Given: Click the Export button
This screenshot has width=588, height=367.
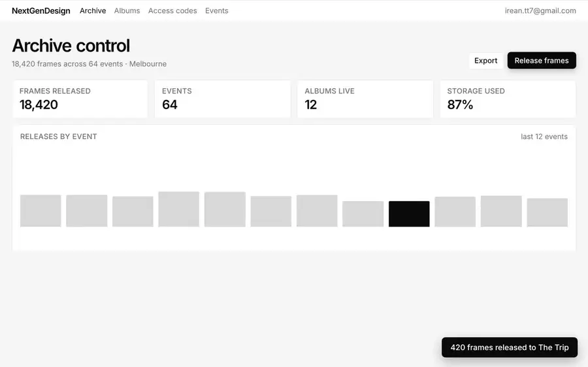Looking at the screenshot, I should point(485,60).
